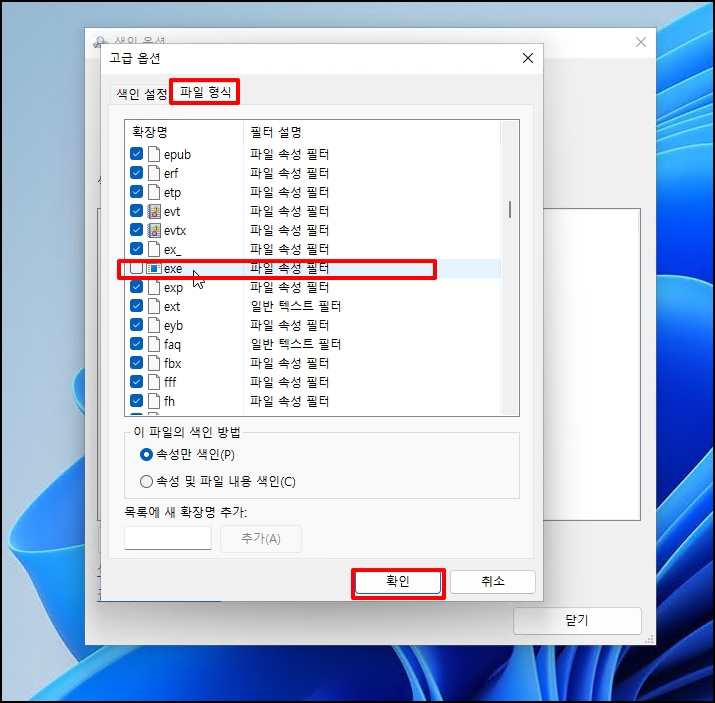Uncheck the ex_ extension checkbox

136,248
